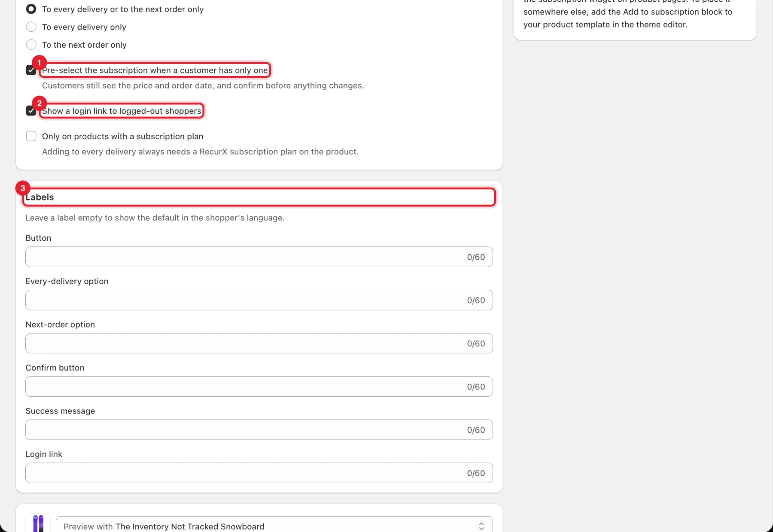Screen dimensions: 773x532
Task: Click the Success message input field
Action: 259,430
